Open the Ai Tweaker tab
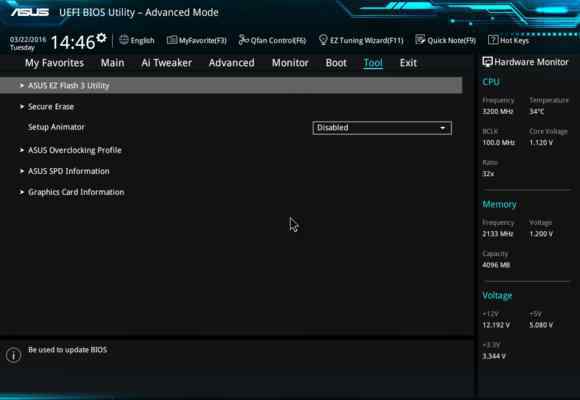This screenshot has height=400, width=580. (166, 63)
